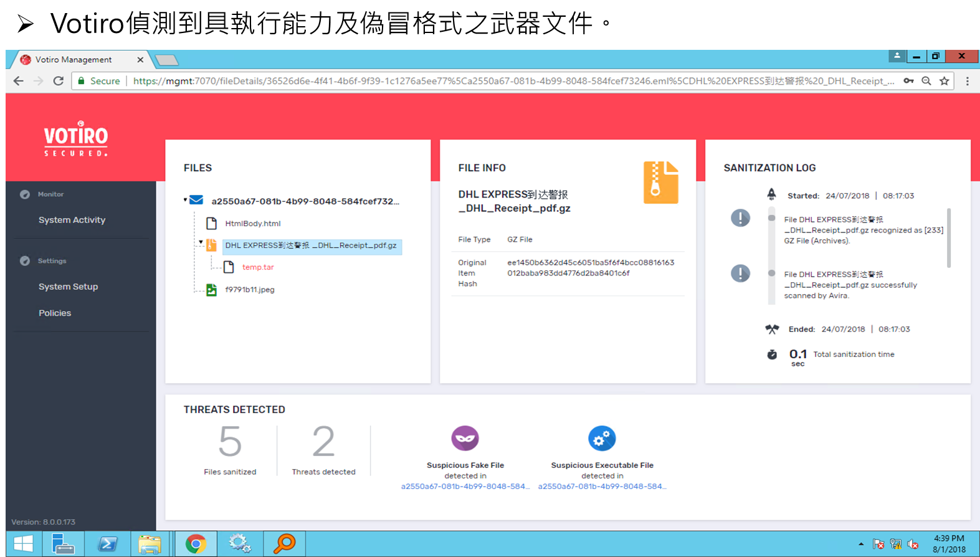Open the orange magnifier app in taskbar

pos(284,544)
